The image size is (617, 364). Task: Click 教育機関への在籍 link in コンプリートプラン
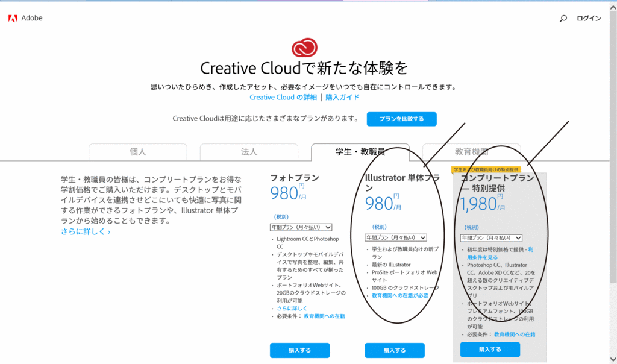515,334
